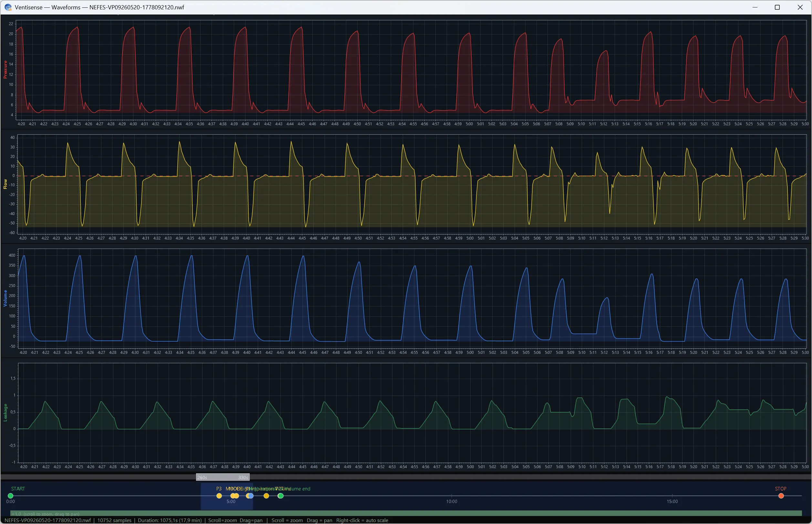The width and height of the screenshot is (812, 524).
Task: Click the 5:00 tick label on the timeline
Action: 231,501
